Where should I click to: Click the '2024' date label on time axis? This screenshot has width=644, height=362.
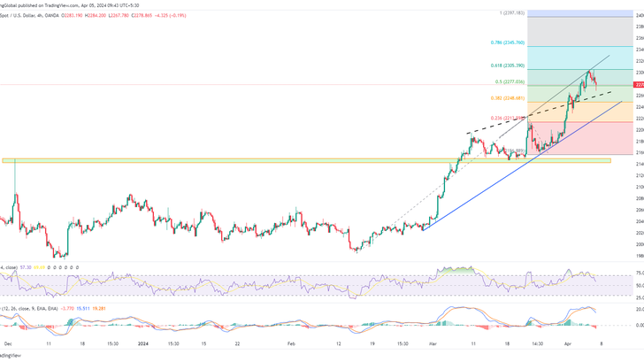(143, 343)
